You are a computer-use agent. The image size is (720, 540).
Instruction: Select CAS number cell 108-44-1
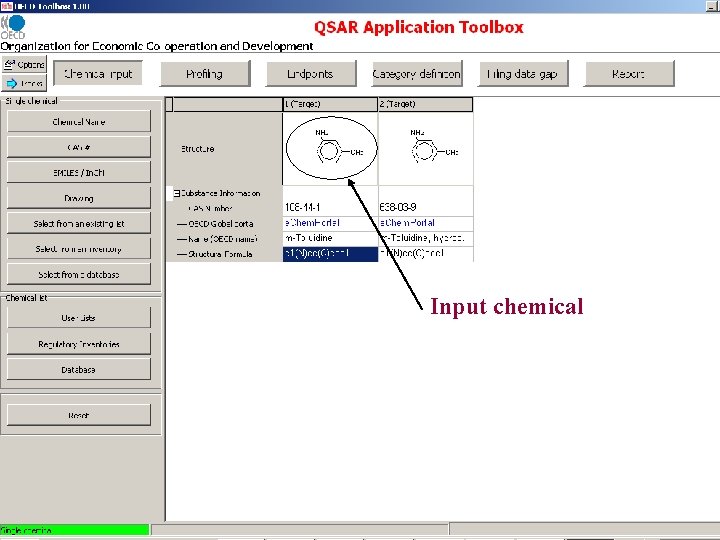click(x=330, y=207)
